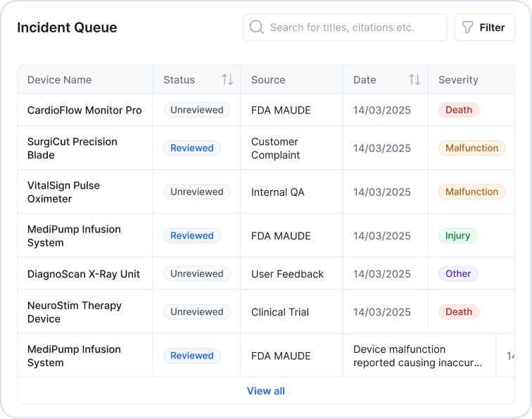This screenshot has width=532, height=419.
Task: Click the date in DiagnoScan X-Ray Unit row
Action: 382,274
